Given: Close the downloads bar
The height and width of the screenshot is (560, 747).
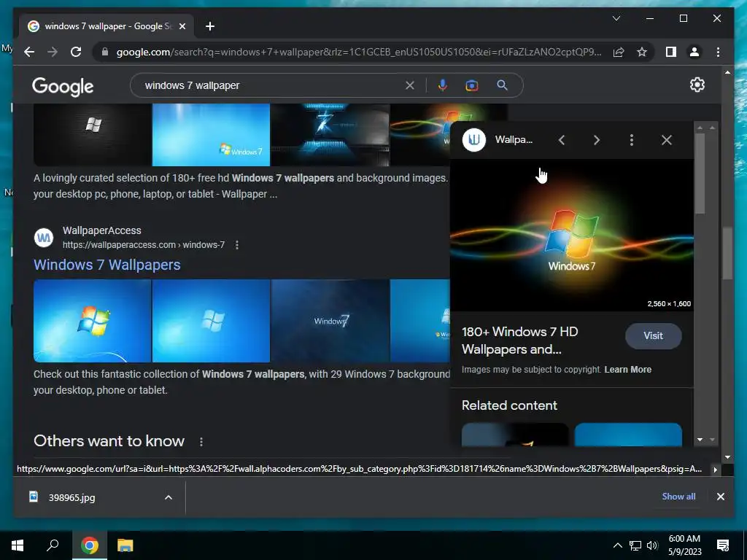Looking at the screenshot, I should pos(720,497).
